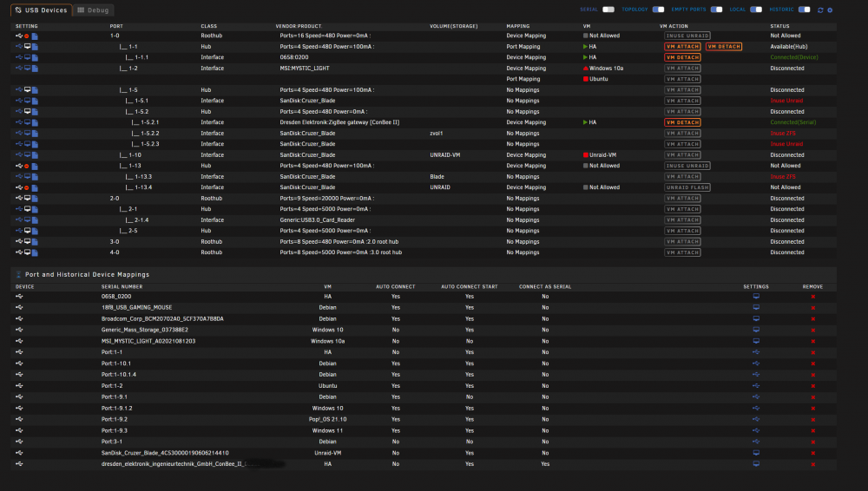Open the USB Devices tab
The height and width of the screenshot is (491, 868).
41,10
